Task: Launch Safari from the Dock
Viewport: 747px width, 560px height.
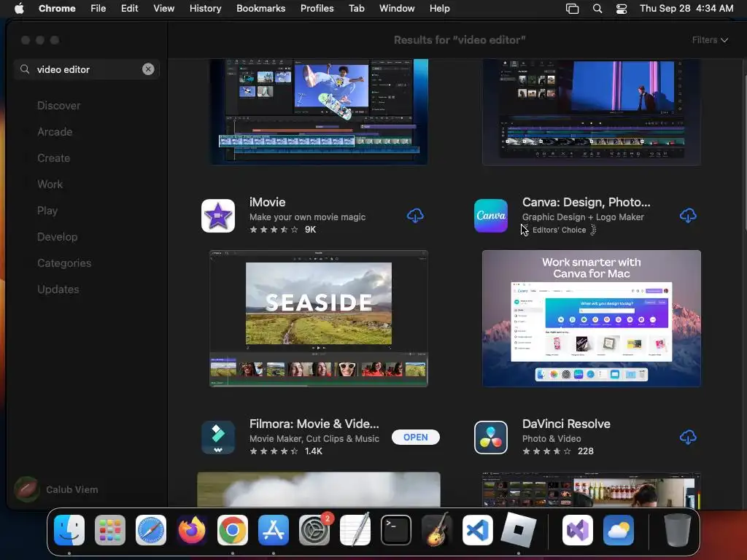Action: 151,530
